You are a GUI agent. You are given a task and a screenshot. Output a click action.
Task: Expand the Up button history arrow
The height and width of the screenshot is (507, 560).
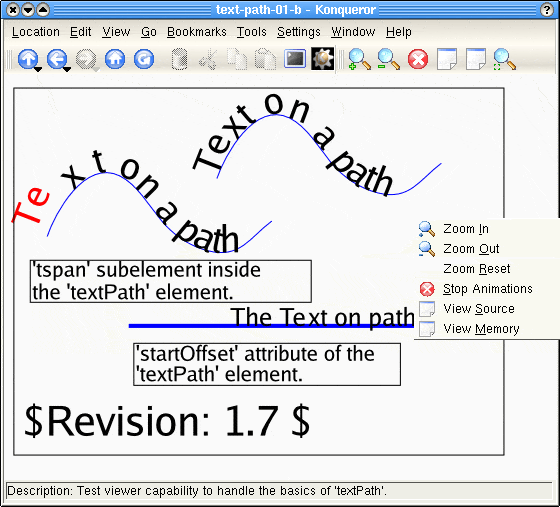(38, 69)
